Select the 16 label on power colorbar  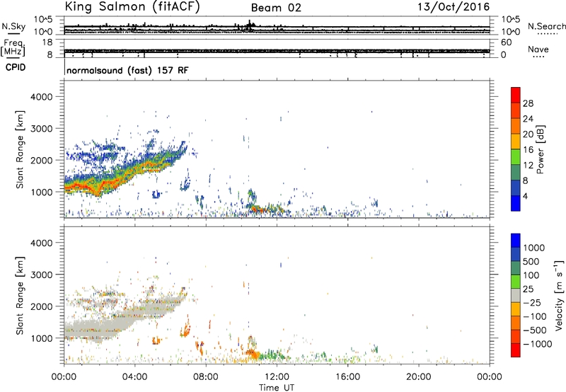coord(528,149)
